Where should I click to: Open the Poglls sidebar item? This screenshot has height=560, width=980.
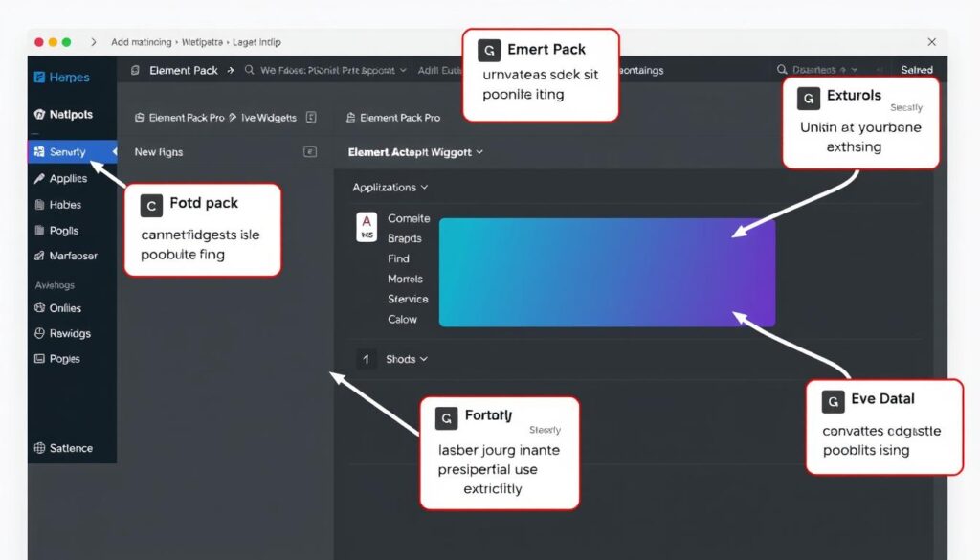click(56, 231)
